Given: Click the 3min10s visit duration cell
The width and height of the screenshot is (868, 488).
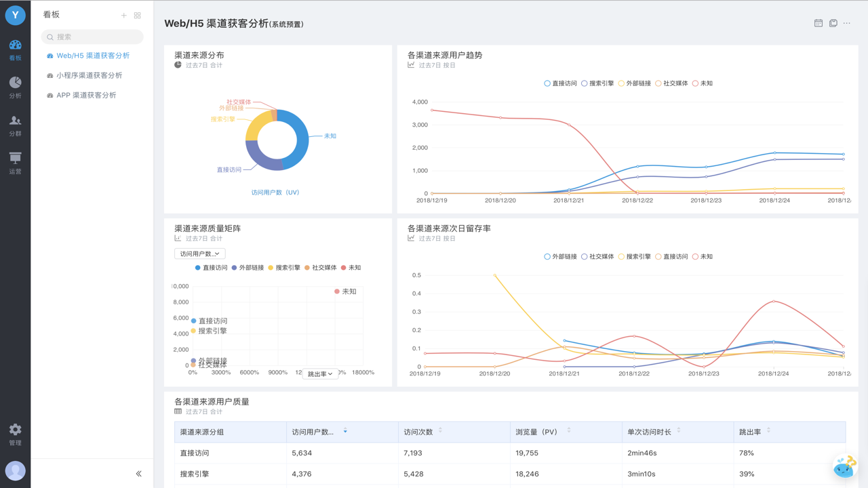Looking at the screenshot, I should 677,474.
